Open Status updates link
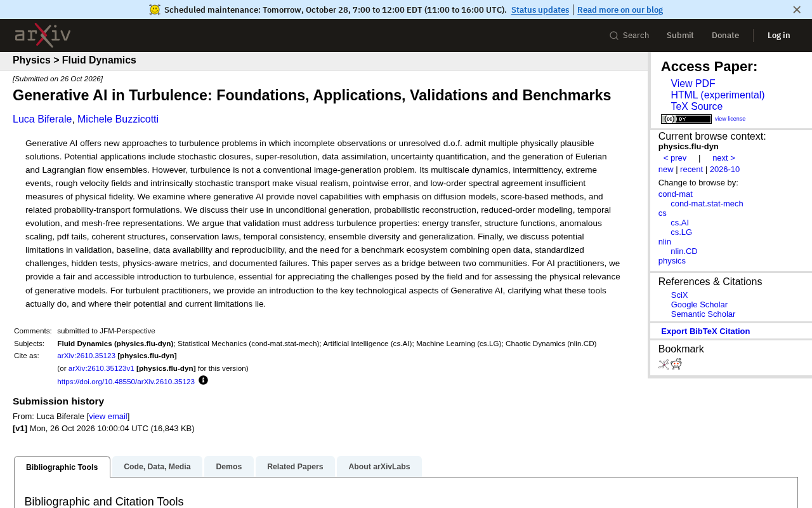This screenshot has height=508, width=812. pyautogui.click(x=540, y=10)
